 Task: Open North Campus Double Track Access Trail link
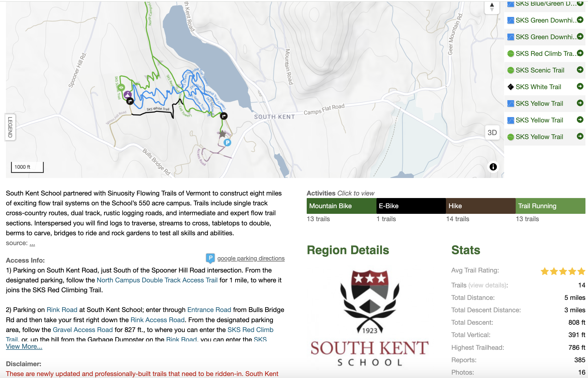pos(157,280)
